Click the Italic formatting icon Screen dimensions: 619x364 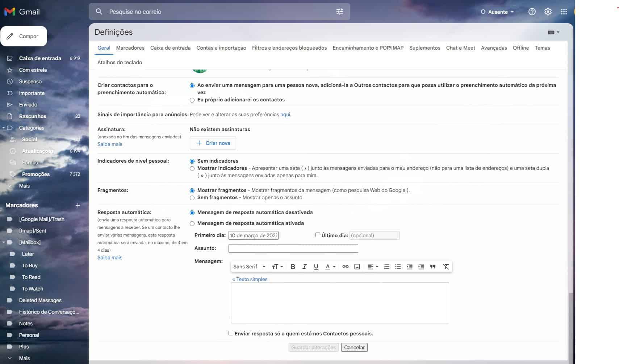click(x=304, y=267)
